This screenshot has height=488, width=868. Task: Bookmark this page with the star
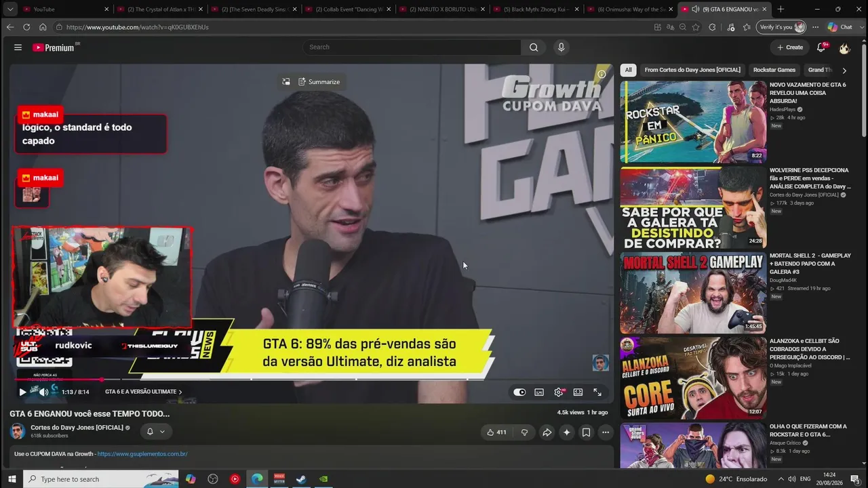[x=696, y=27]
